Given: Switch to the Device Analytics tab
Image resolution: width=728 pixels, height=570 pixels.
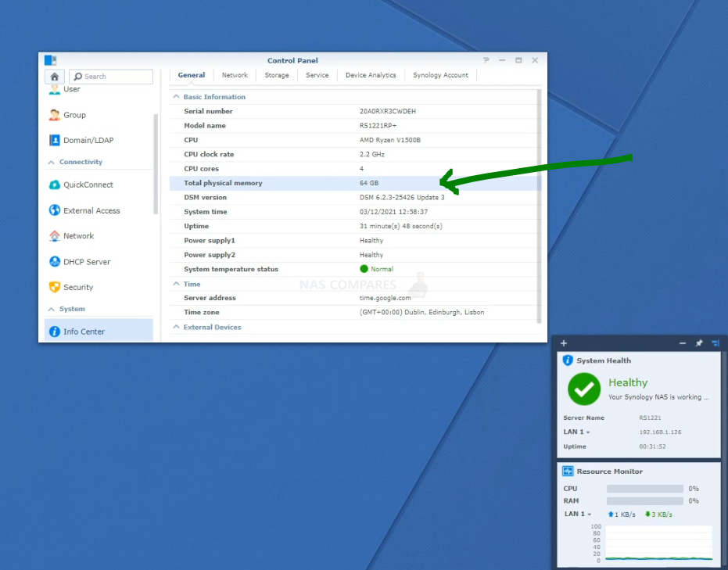Looking at the screenshot, I should 371,75.
